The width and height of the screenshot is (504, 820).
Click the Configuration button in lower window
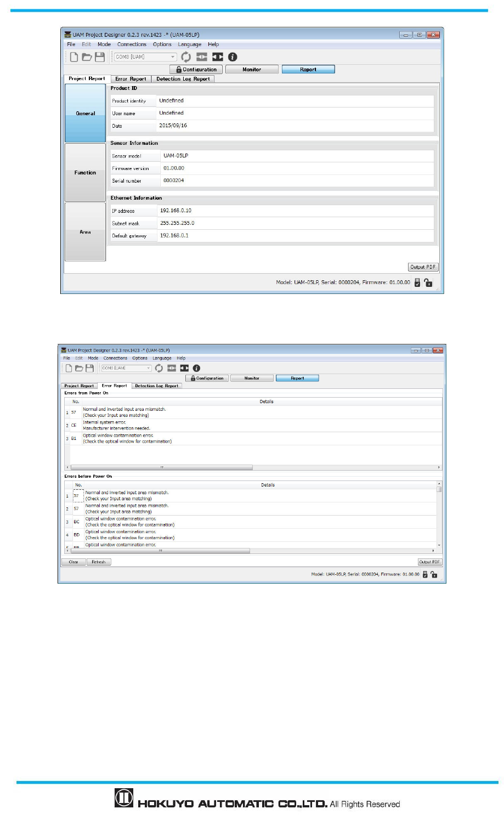pyautogui.click(x=207, y=378)
